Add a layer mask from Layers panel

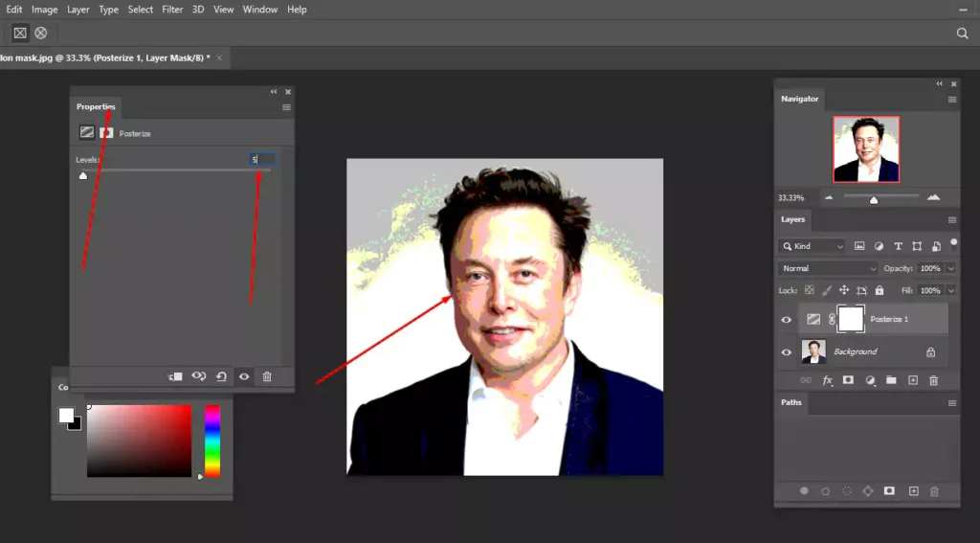(848, 380)
